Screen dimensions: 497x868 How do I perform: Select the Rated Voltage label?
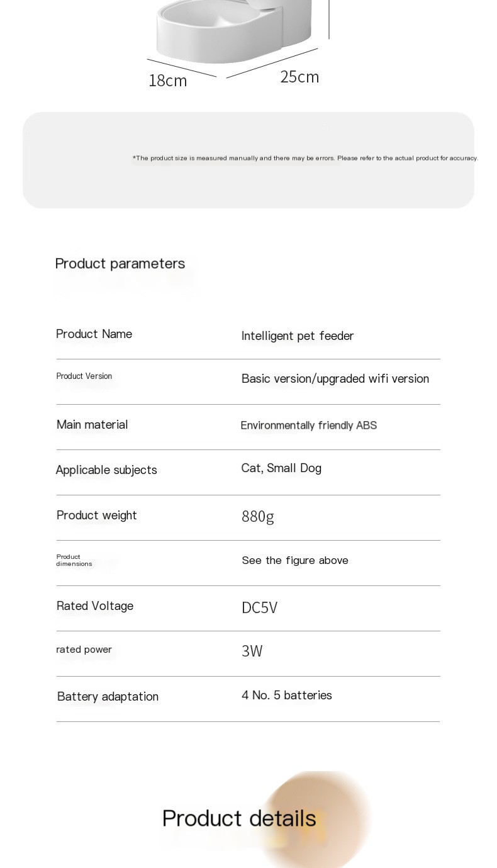(x=95, y=606)
